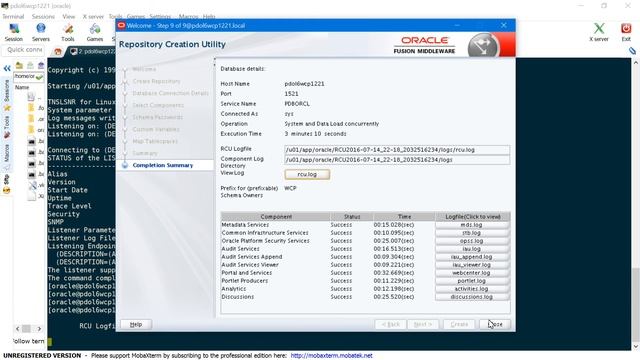Open the iau_viewer.log logfile
Image resolution: width=640 pixels, height=360 pixels.
click(x=472, y=265)
